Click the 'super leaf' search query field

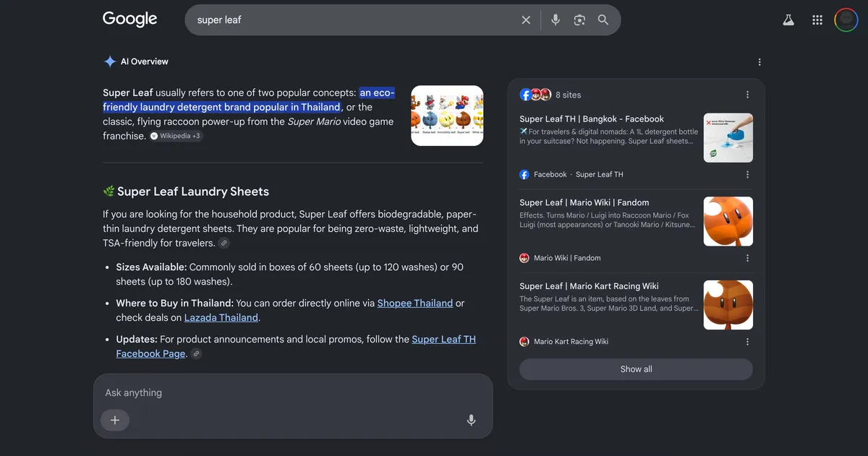(x=354, y=20)
